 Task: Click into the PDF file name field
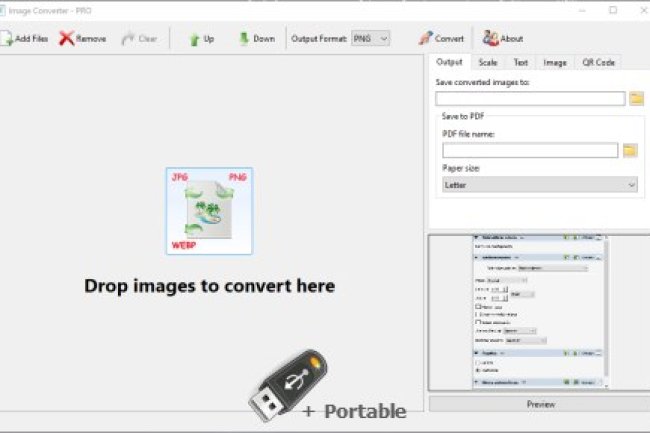pos(530,150)
